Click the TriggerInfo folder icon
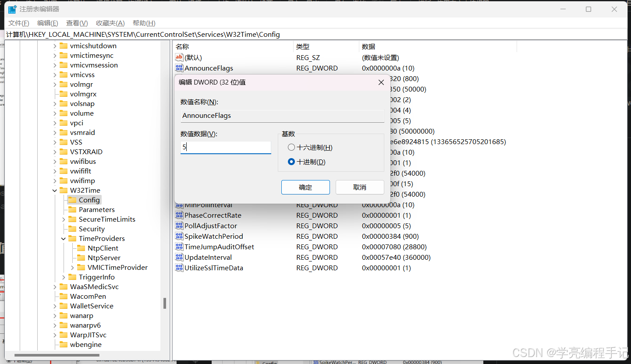 coord(72,277)
